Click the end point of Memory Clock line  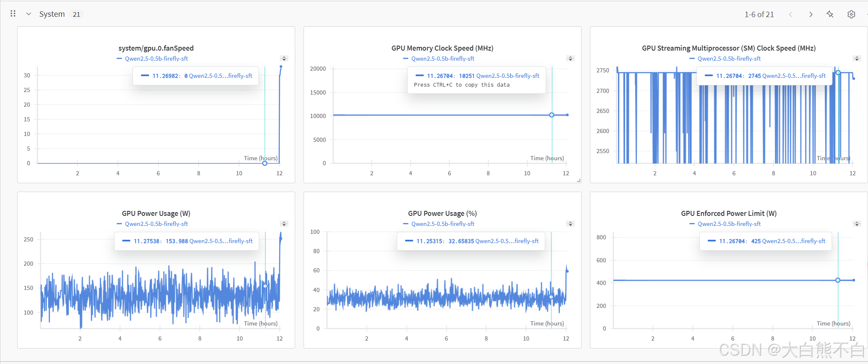click(x=567, y=115)
